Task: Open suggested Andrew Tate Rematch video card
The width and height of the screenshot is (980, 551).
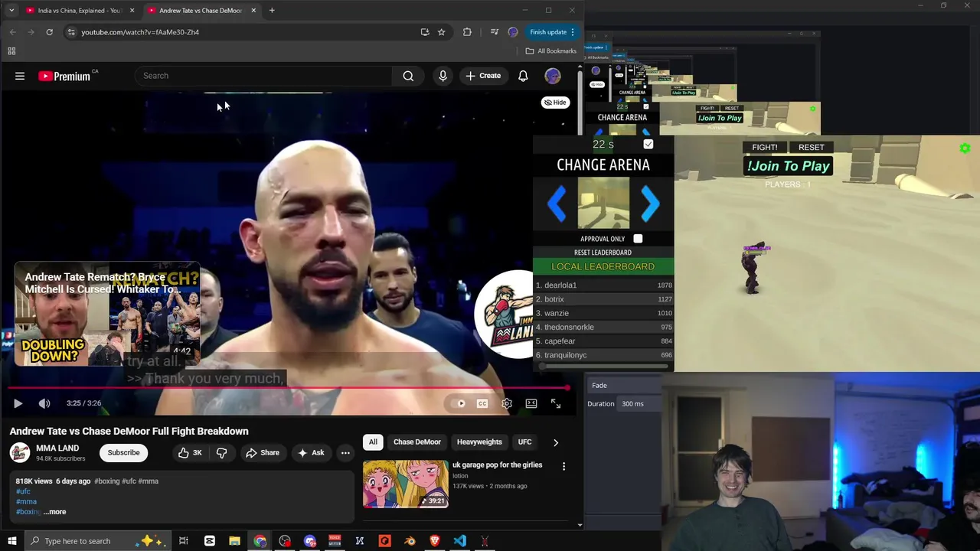Action: pos(107,315)
